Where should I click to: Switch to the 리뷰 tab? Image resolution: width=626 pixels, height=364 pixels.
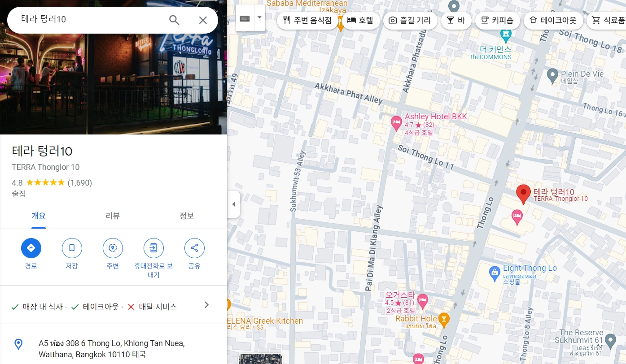pyautogui.click(x=113, y=216)
